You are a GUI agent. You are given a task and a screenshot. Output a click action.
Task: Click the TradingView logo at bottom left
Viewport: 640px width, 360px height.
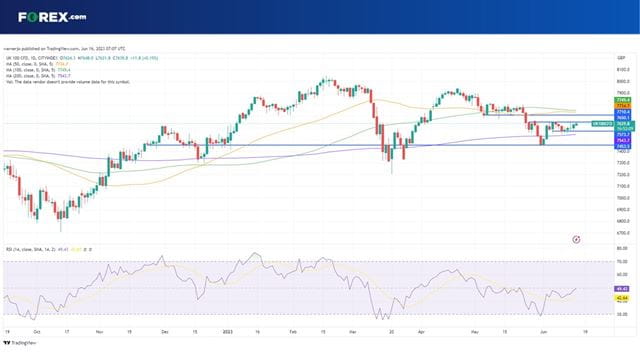[20, 343]
